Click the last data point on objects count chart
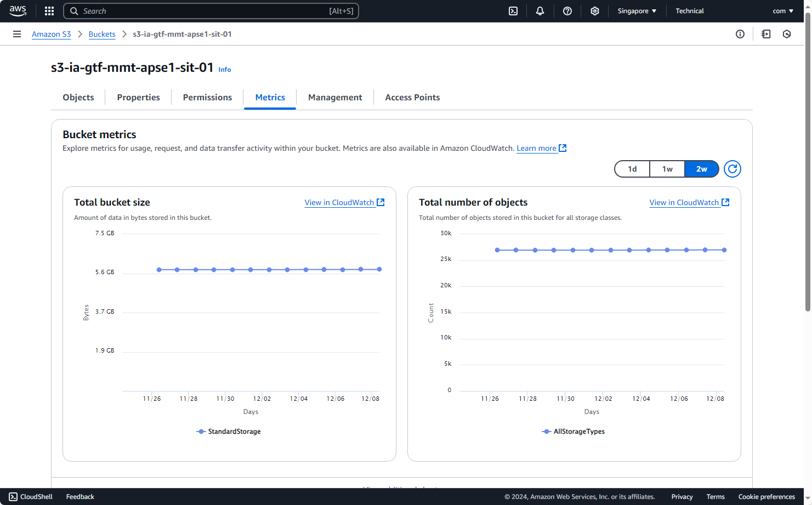The height and width of the screenshot is (505, 812). click(x=724, y=250)
